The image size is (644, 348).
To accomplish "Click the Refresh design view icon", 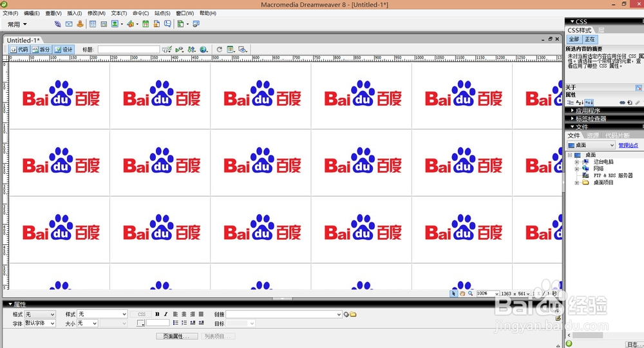I will [x=220, y=50].
